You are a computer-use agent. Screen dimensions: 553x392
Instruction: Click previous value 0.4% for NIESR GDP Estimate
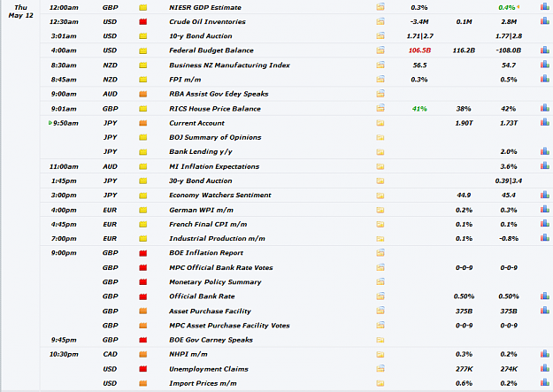507,7
